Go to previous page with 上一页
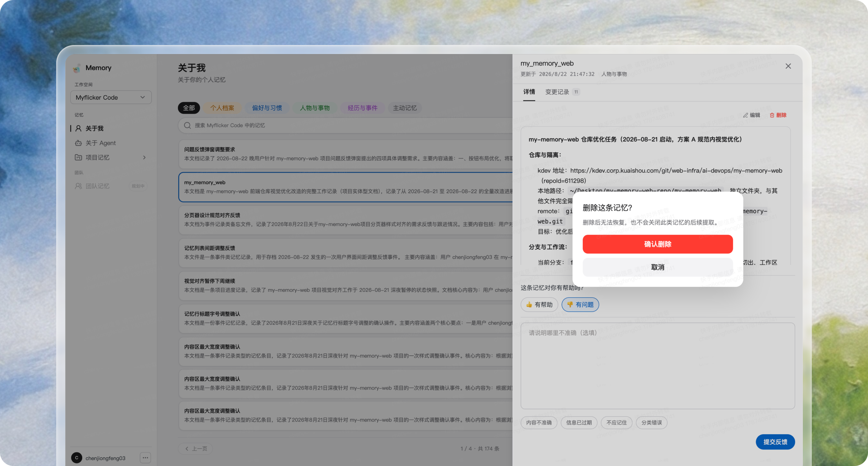Image resolution: width=868 pixels, height=466 pixels. coord(196,449)
